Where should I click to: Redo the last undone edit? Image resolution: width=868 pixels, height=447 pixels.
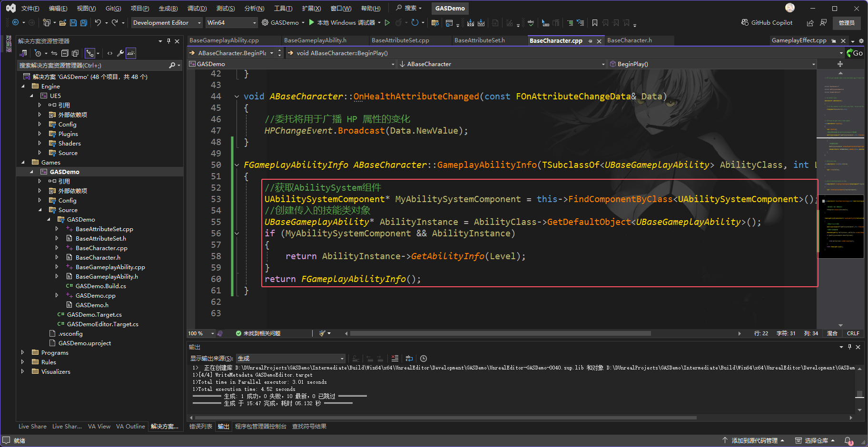point(115,22)
